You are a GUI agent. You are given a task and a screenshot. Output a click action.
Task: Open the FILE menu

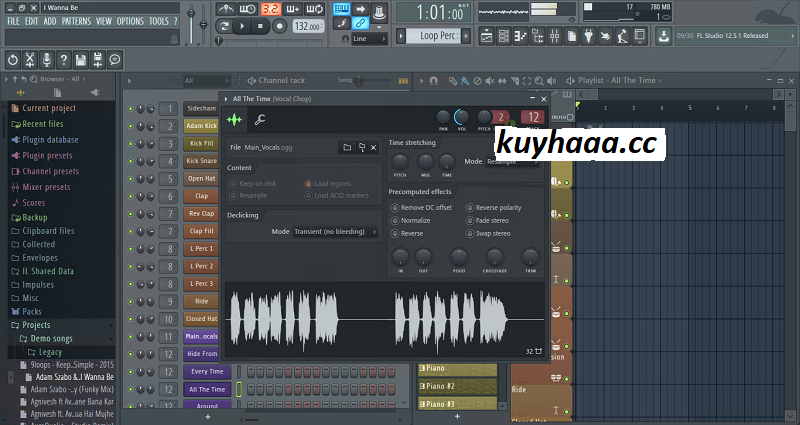pyautogui.click(x=13, y=21)
